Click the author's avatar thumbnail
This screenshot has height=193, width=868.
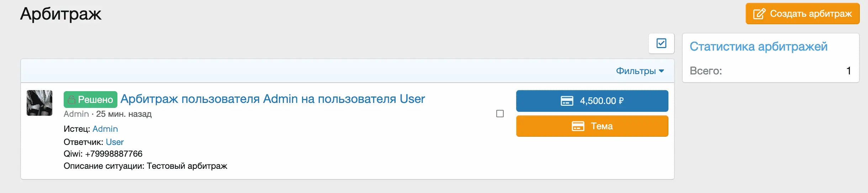coord(39,103)
